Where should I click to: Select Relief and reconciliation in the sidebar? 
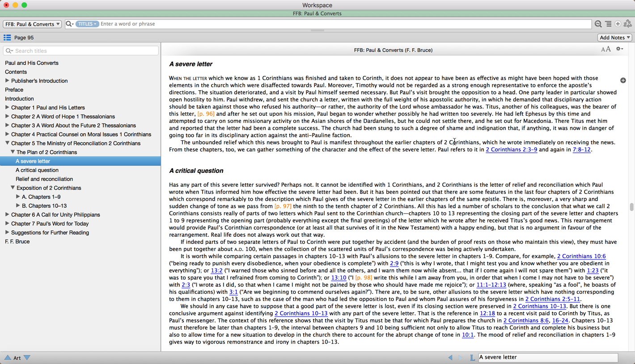coord(44,179)
